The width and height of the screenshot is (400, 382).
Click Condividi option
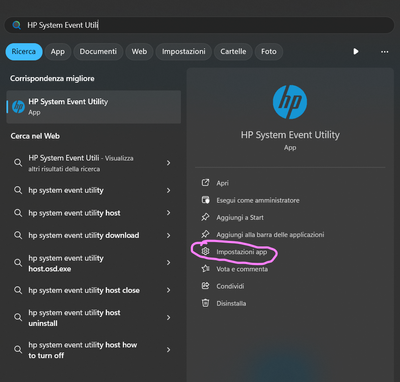(230, 286)
